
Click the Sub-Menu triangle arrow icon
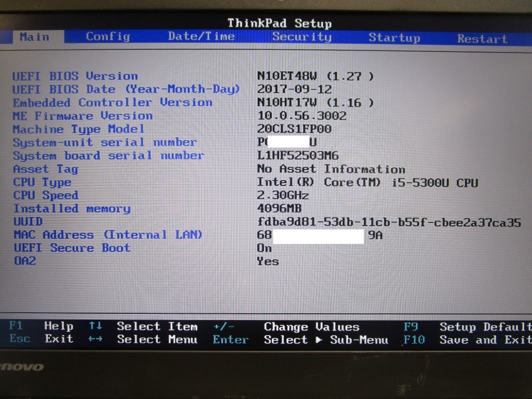(x=318, y=340)
